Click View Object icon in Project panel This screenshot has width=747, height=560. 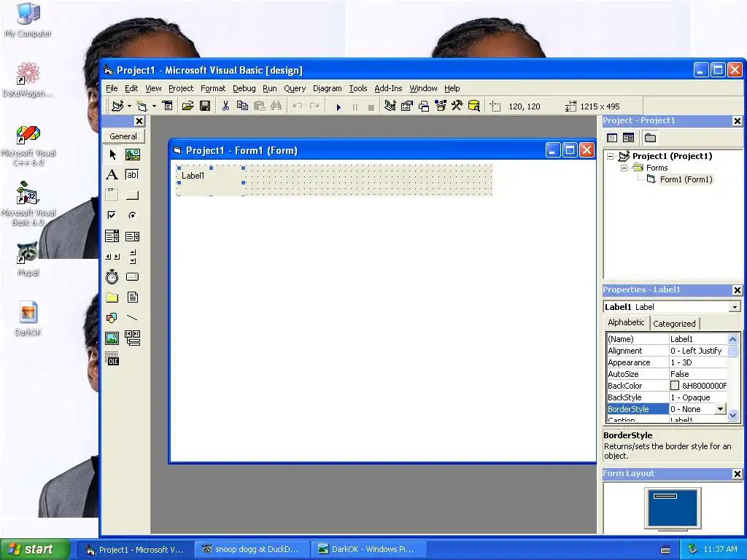[x=628, y=138]
